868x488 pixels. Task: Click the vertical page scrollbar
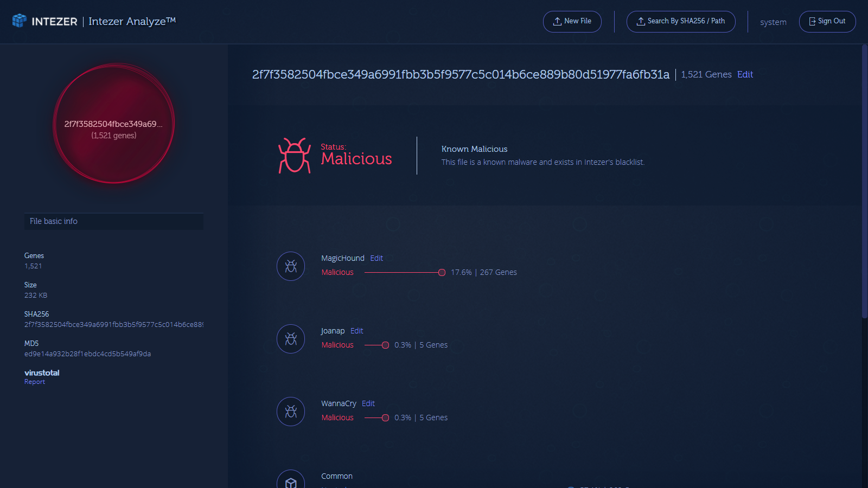865,182
